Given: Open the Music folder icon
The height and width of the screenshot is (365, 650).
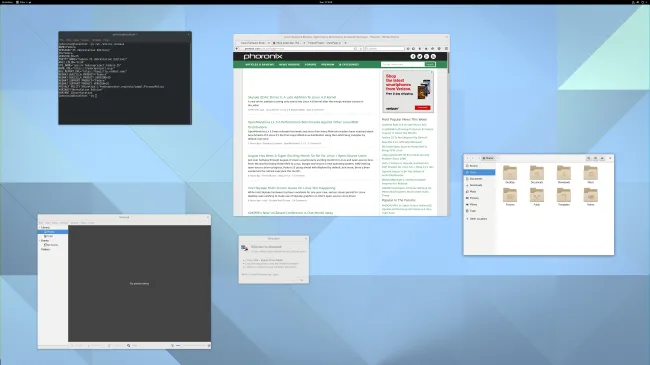Looking at the screenshot, I should [x=591, y=173].
